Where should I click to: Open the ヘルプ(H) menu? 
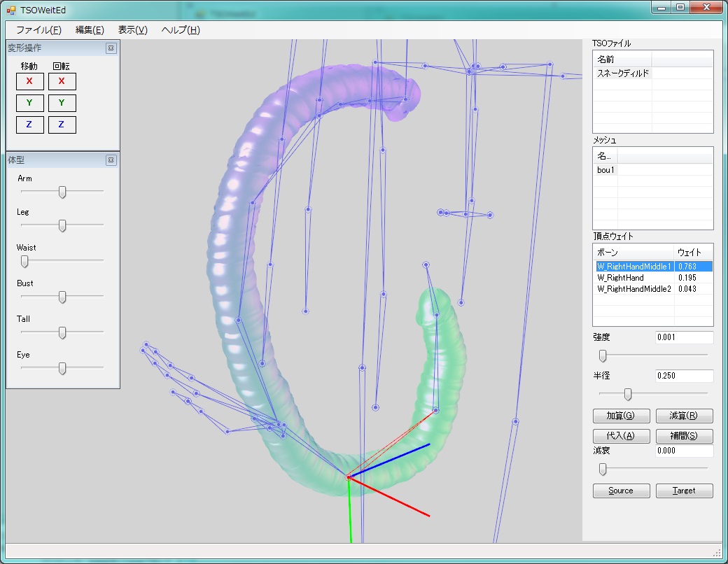[x=181, y=30]
